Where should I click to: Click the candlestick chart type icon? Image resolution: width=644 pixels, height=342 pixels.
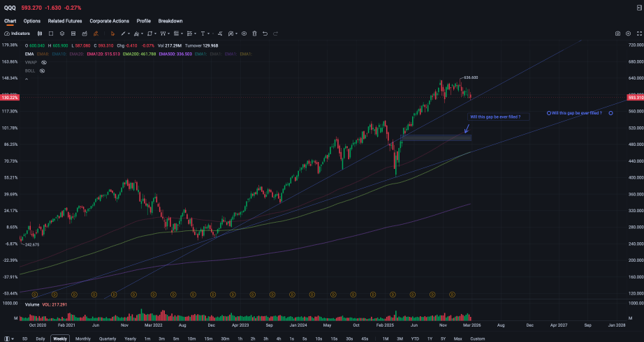[x=39, y=34]
